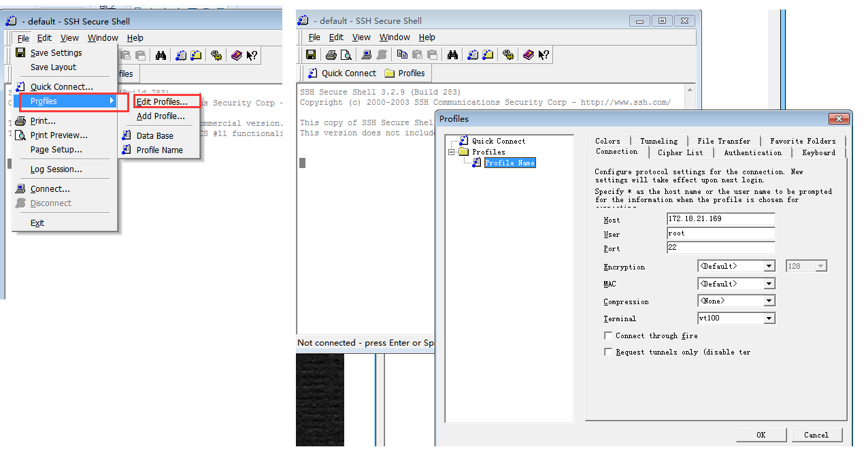Click Quick Connect icon in right window bar
This screenshot has height=462, width=868.
click(x=312, y=73)
